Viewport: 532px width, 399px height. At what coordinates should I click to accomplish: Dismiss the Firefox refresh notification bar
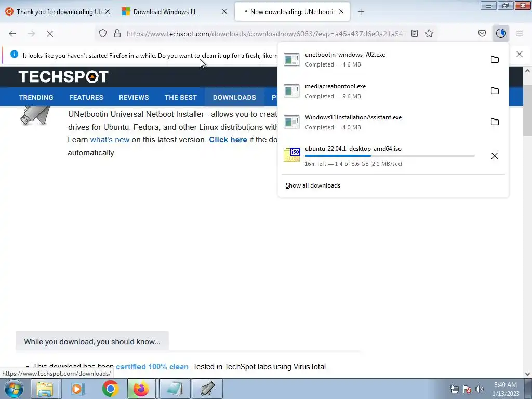(x=520, y=54)
